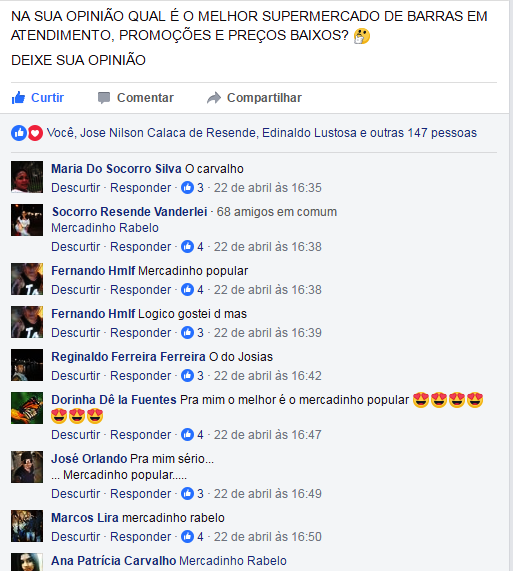The height and width of the screenshot is (571, 513).
Task: Toggle Descurtir on José Orlando's comment
Action: pos(75,493)
